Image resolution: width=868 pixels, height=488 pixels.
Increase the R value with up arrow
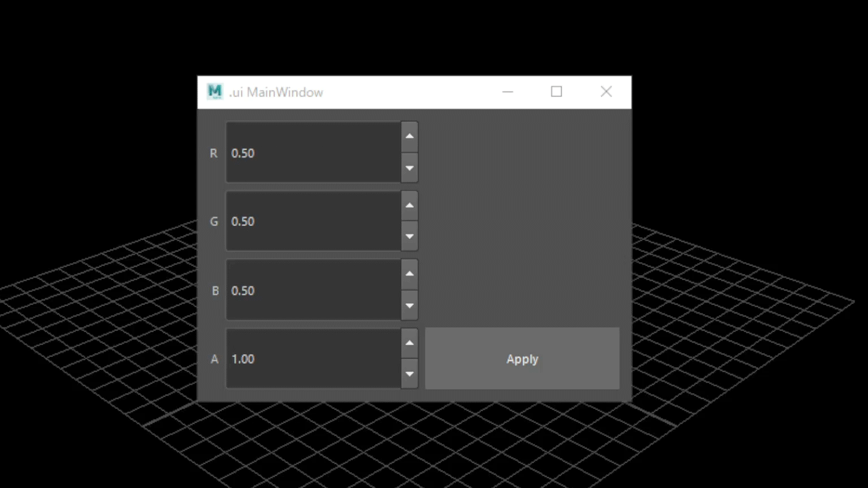tap(410, 137)
